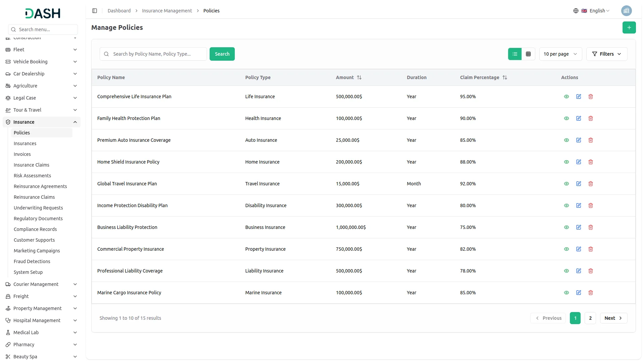Open the Insurance Claims menu item
The height and width of the screenshot is (362, 644).
click(x=31, y=165)
